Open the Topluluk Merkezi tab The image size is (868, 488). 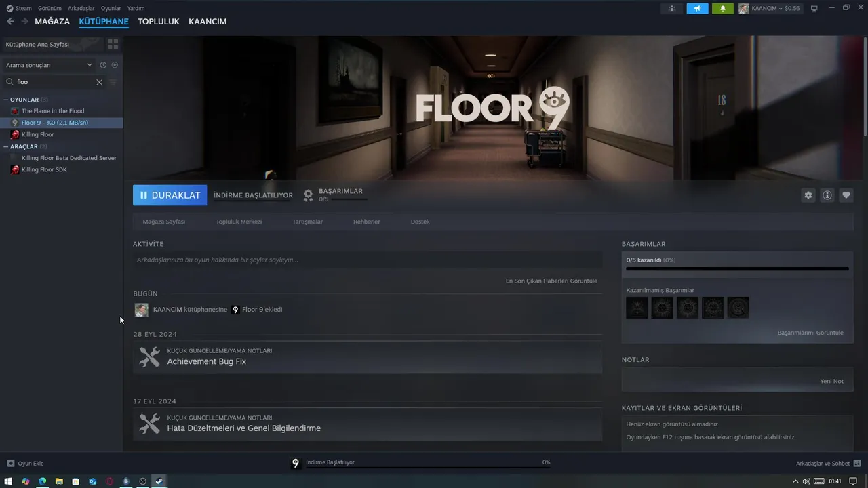[239, 222]
